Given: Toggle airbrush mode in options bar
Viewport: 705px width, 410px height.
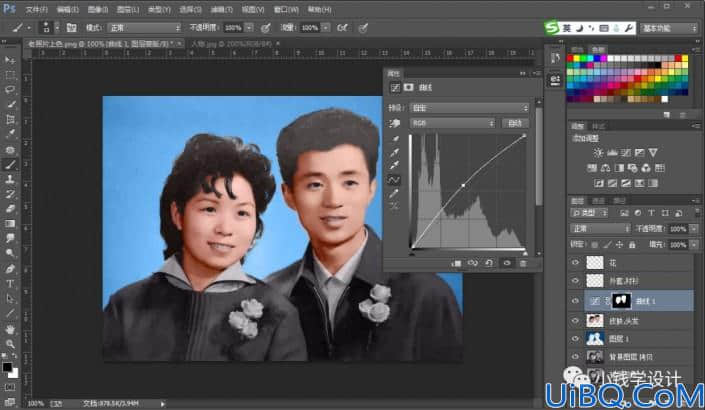Looking at the screenshot, I should tap(342, 28).
